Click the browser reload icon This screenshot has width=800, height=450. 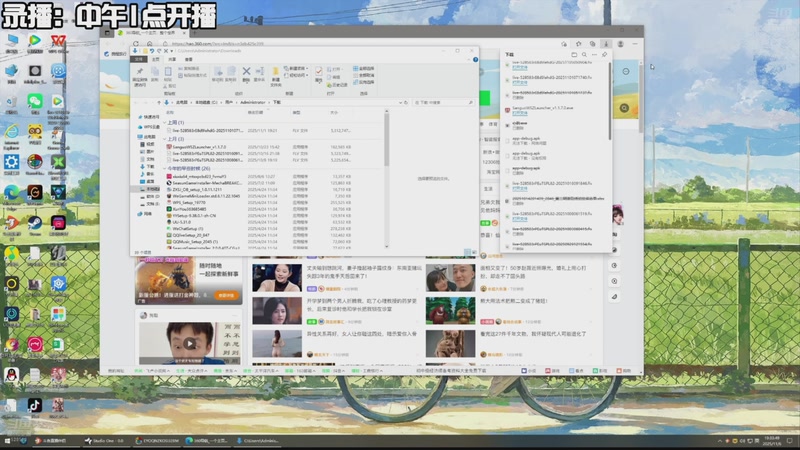click(136, 44)
